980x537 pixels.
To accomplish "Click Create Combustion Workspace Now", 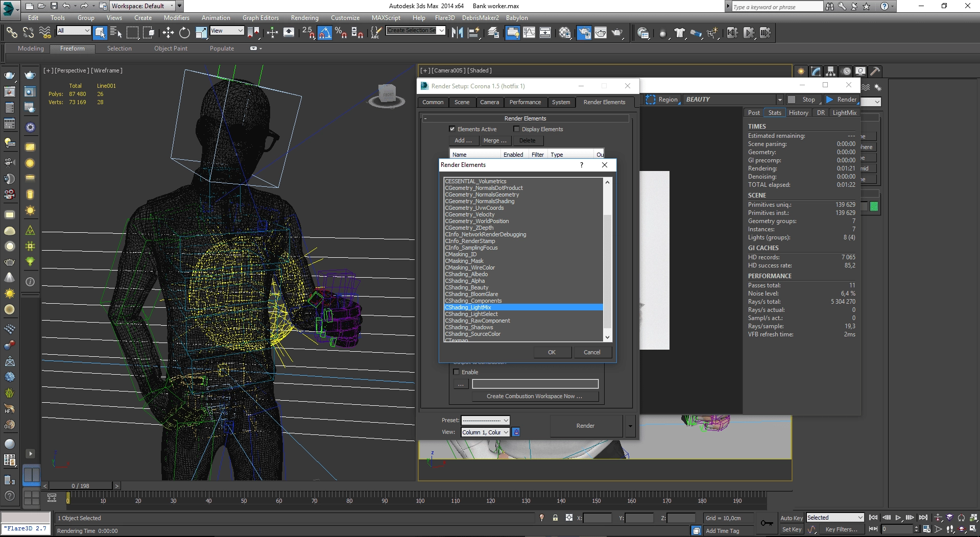I will coord(534,396).
